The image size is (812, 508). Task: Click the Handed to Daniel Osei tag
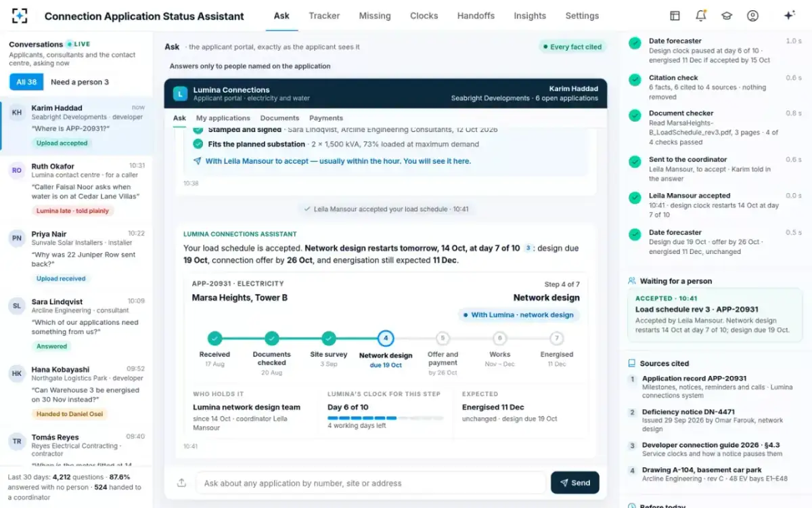click(x=69, y=414)
